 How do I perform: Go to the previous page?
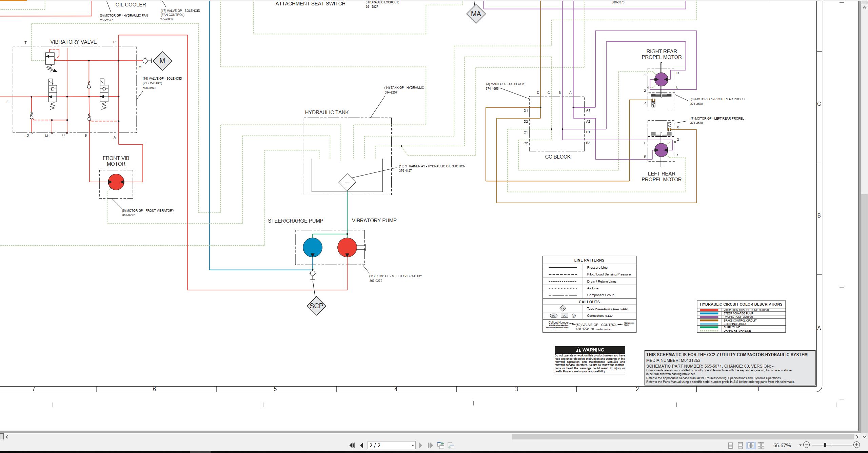362,445
